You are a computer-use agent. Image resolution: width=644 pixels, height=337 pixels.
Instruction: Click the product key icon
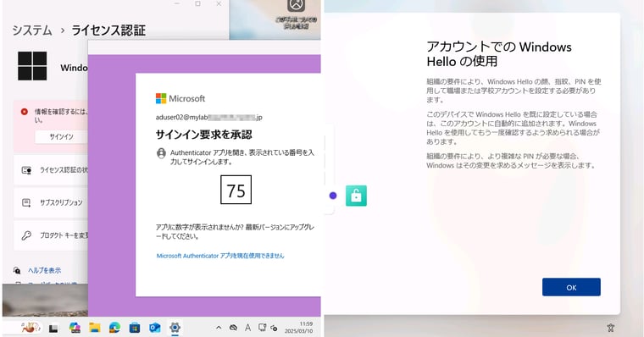(x=26, y=235)
